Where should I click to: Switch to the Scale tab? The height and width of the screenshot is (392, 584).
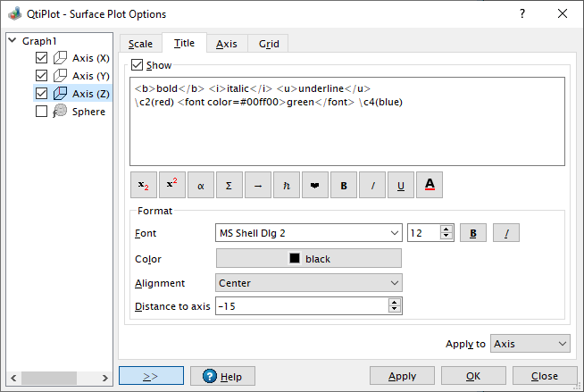pyautogui.click(x=140, y=44)
